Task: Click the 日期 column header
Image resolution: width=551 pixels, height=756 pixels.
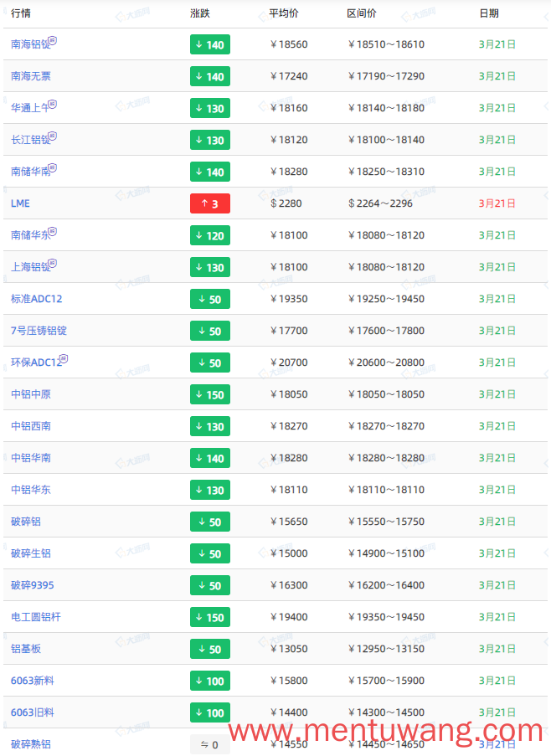Action: (x=489, y=13)
